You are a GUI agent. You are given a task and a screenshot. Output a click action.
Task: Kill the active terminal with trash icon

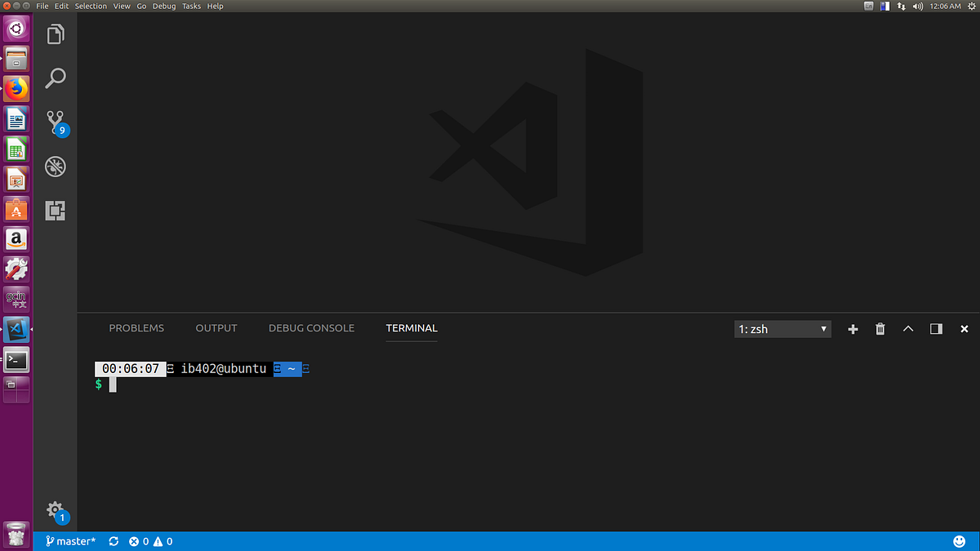tap(880, 328)
